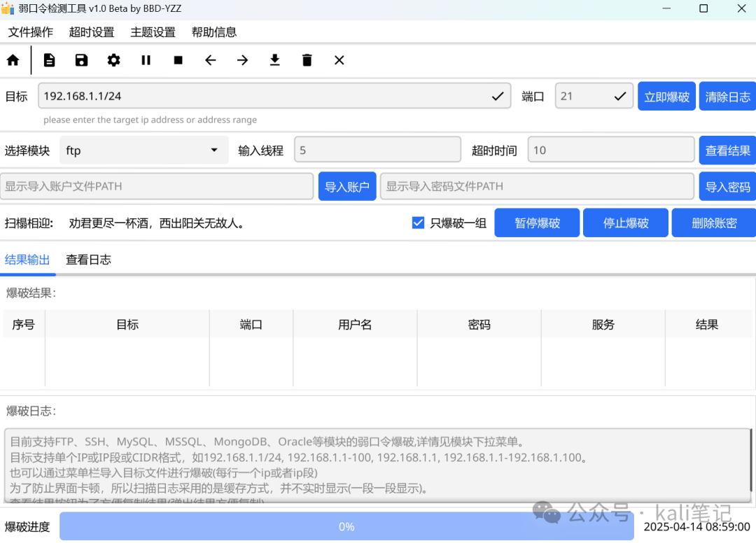
Task: Open the document/import file toolbar icon
Action: pyautogui.click(x=49, y=60)
